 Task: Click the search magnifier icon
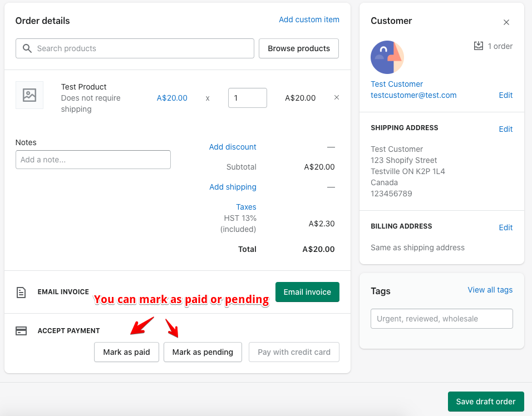click(x=27, y=48)
